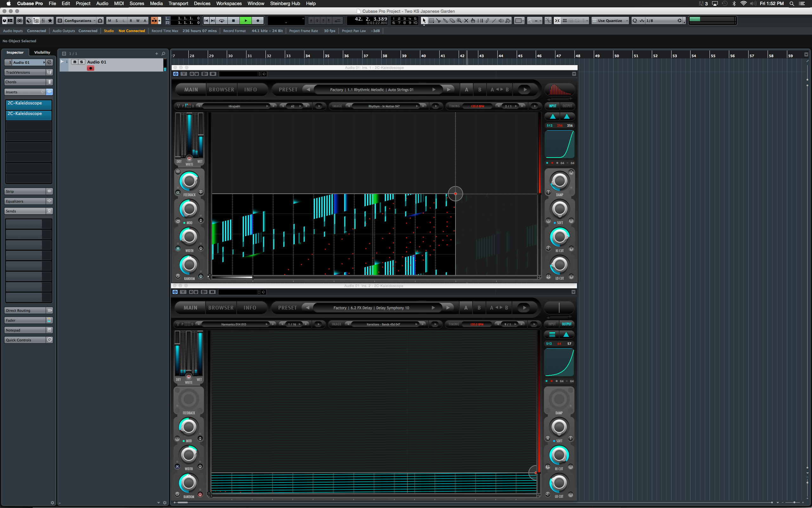Click Go to Next Marker button

coord(213,21)
